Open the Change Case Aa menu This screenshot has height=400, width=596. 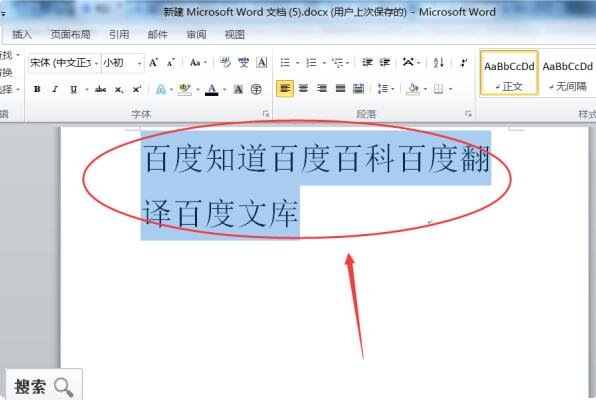point(198,63)
